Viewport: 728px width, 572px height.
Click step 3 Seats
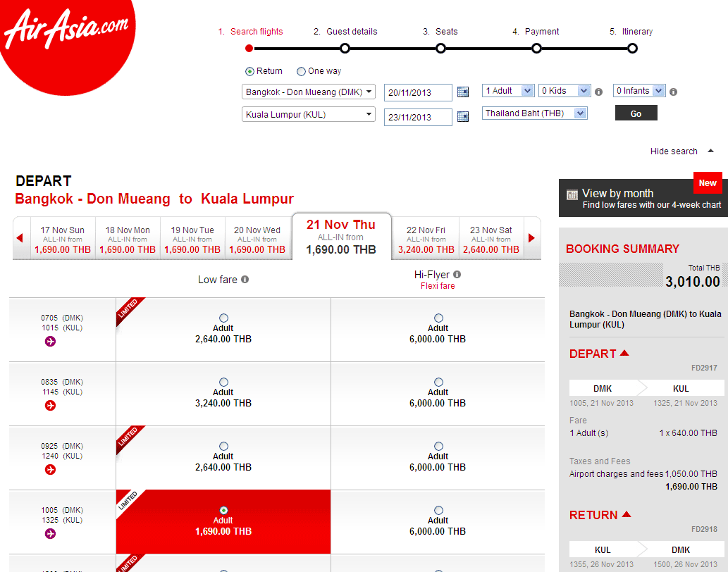(x=440, y=32)
